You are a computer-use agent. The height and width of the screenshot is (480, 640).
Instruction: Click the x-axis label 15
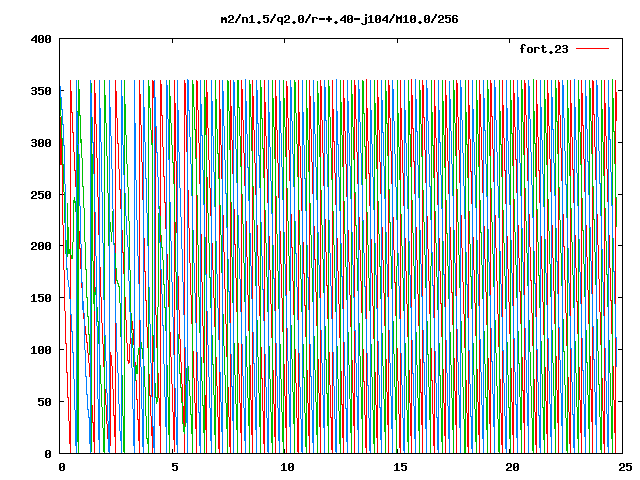[400, 467]
